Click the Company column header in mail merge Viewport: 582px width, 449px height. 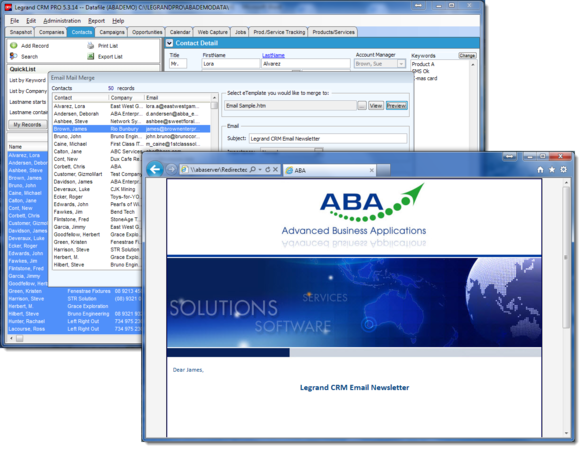pyautogui.click(x=127, y=98)
